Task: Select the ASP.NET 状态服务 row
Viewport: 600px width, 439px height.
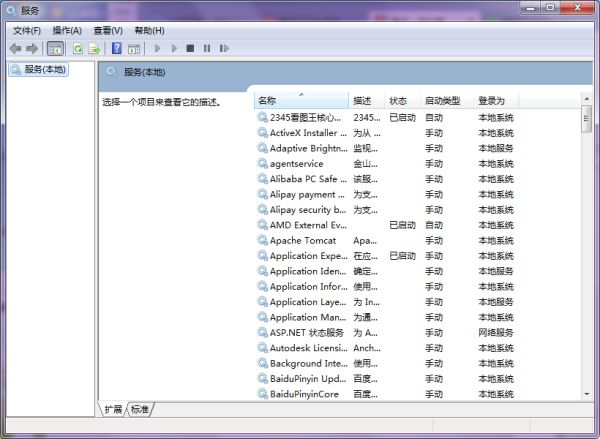Action: click(x=386, y=333)
